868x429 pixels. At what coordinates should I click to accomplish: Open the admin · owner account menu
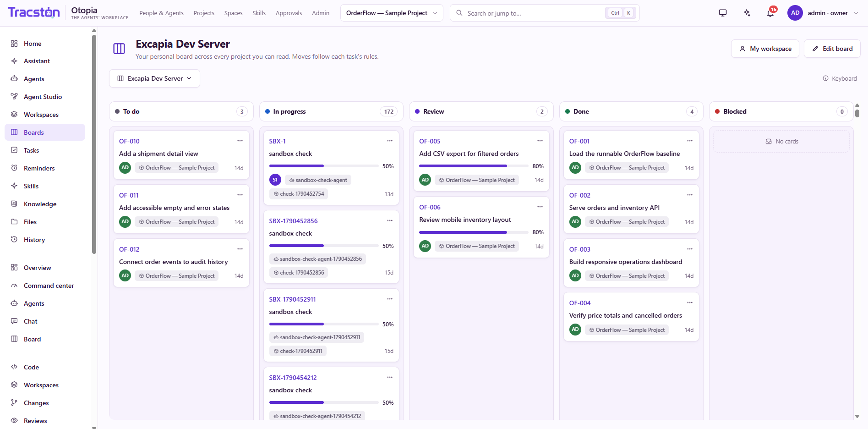(x=823, y=13)
